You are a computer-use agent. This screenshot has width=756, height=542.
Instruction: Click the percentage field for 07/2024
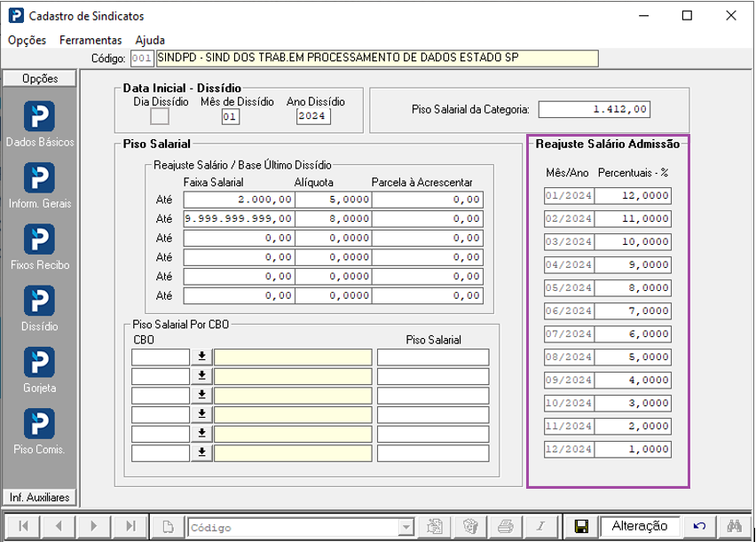click(633, 334)
